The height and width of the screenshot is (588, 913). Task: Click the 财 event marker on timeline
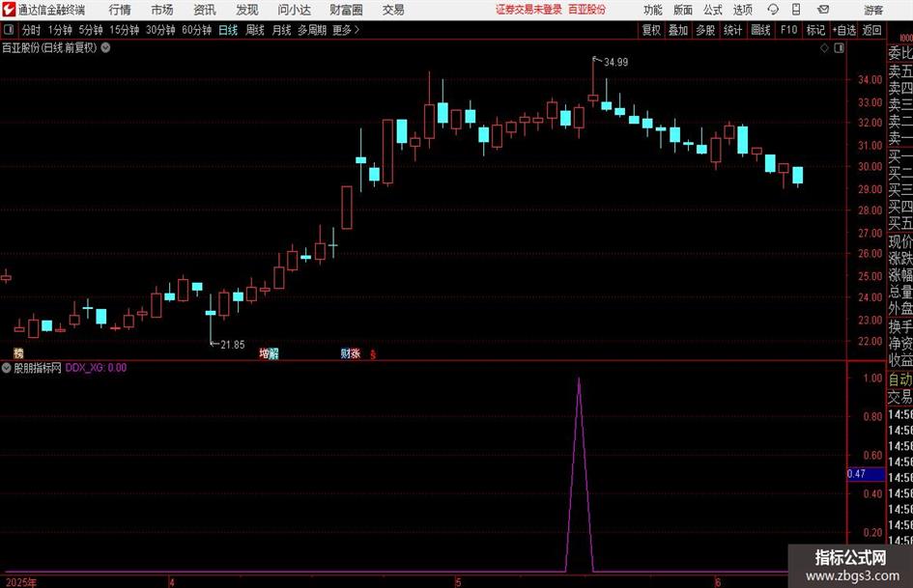point(345,353)
